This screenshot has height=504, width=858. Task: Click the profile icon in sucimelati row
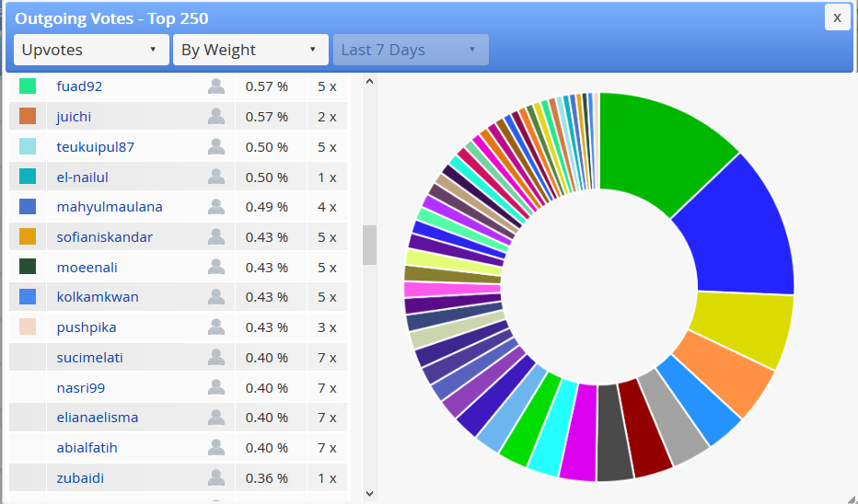tap(216, 357)
